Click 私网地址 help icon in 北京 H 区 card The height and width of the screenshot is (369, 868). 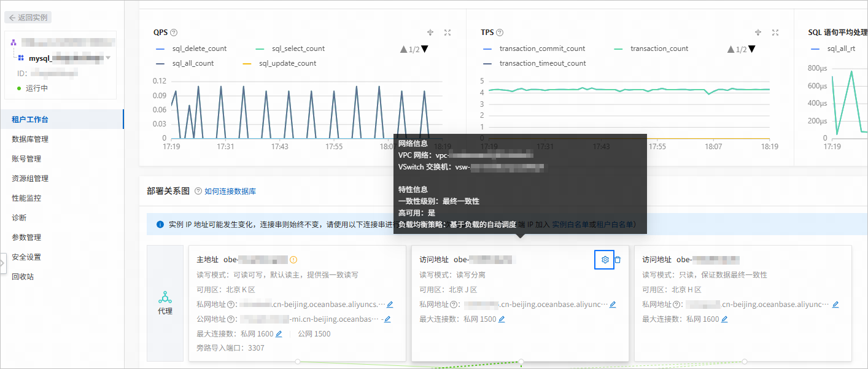tap(677, 304)
